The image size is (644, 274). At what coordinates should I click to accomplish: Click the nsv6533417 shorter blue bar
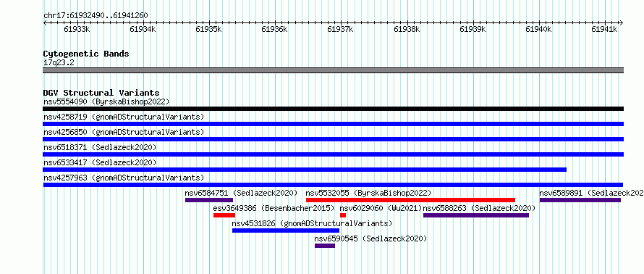[305, 170]
